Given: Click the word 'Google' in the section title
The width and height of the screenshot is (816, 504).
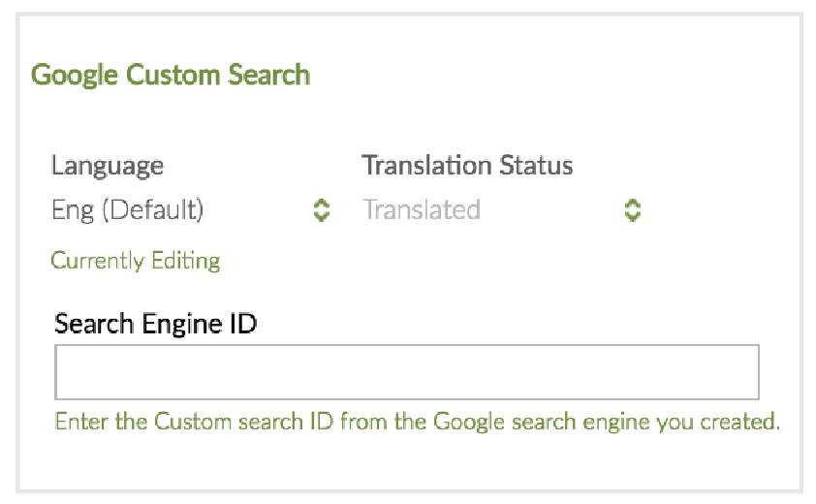Looking at the screenshot, I should pyautogui.click(x=70, y=75).
